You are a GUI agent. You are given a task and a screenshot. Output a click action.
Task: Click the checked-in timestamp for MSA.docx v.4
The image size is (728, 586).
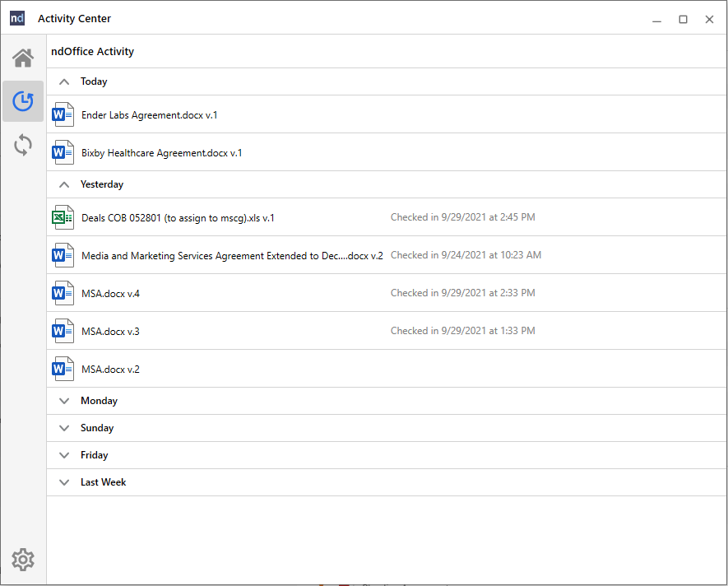[x=463, y=292]
